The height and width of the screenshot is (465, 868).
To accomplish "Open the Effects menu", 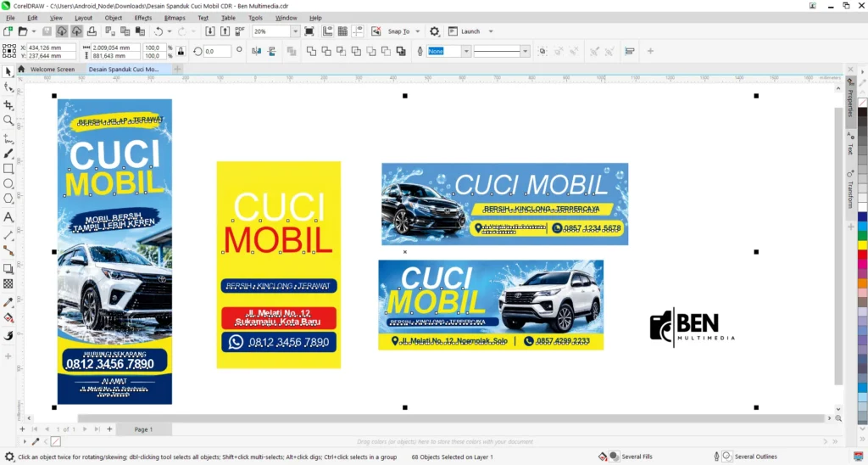I will (x=142, y=18).
